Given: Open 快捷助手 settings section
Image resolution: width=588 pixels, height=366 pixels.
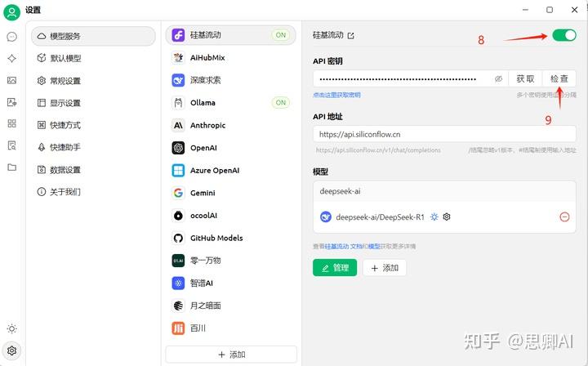Looking at the screenshot, I should tap(93, 147).
